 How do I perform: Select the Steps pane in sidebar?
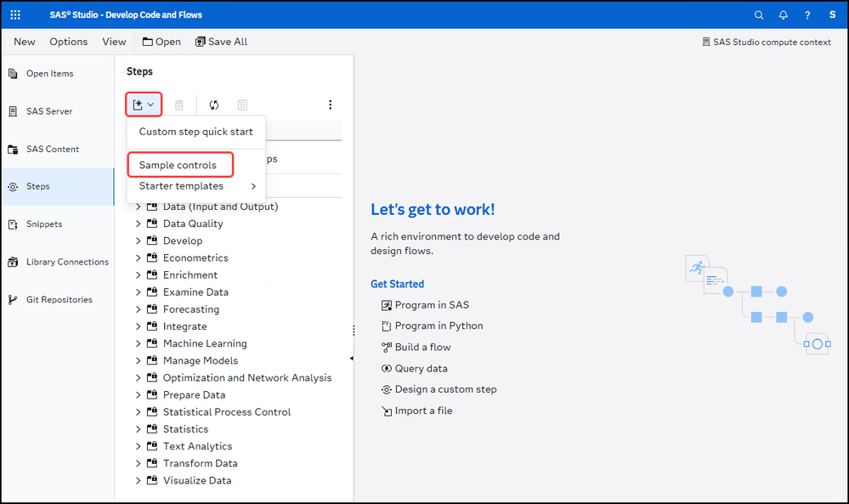58,186
